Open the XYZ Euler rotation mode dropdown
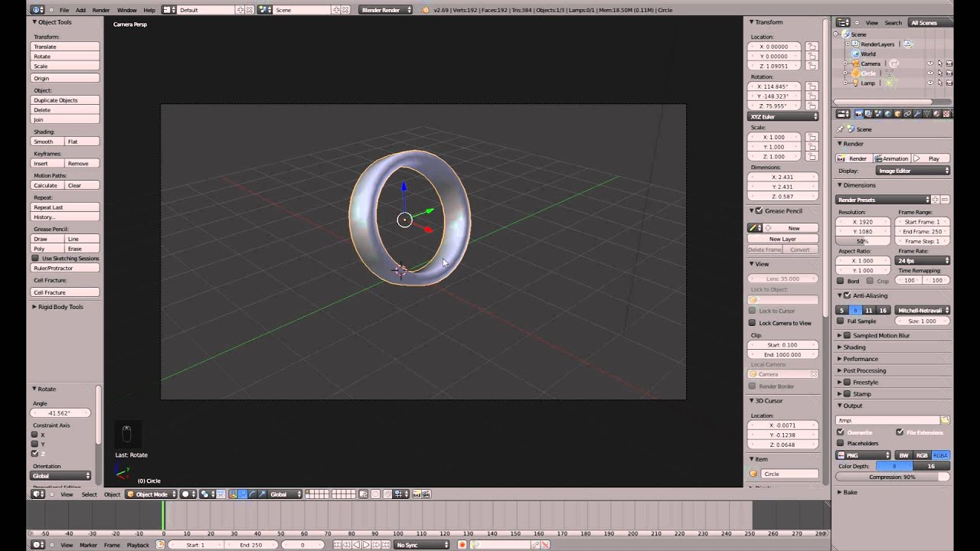The height and width of the screenshot is (551, 980). [x=783, y=116]
